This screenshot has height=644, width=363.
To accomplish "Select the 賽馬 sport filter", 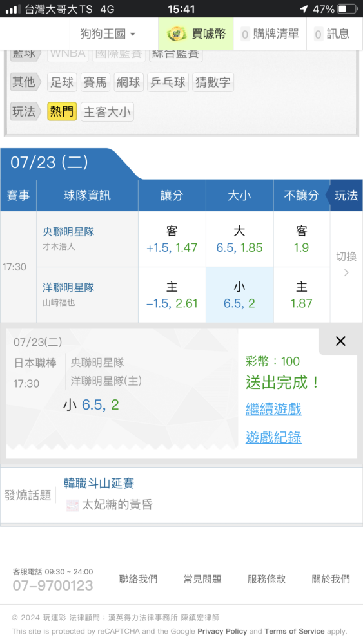I will click(x=95, y=82).
